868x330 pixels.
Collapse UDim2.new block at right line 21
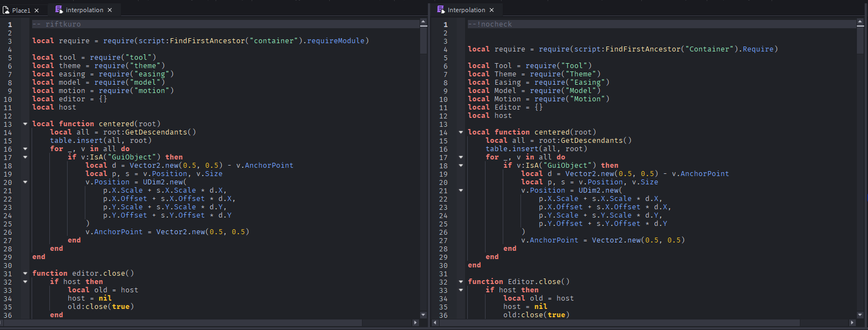[x=461, y=190]
